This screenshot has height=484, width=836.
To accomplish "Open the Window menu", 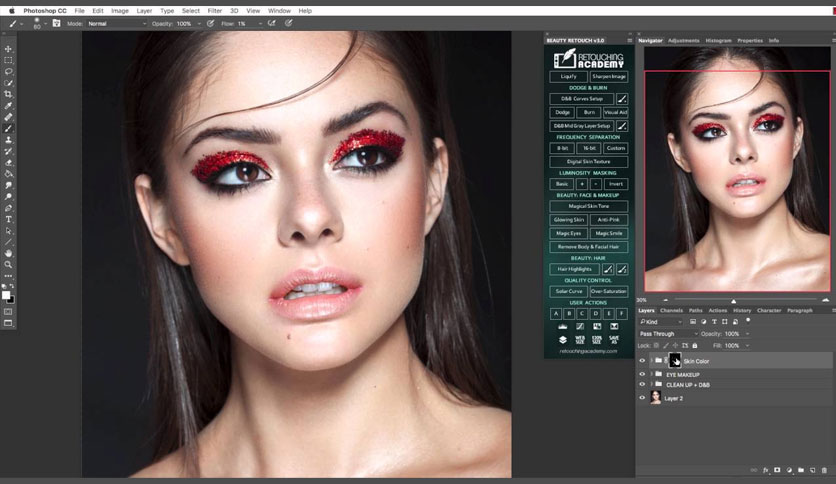I will (279, 11).
